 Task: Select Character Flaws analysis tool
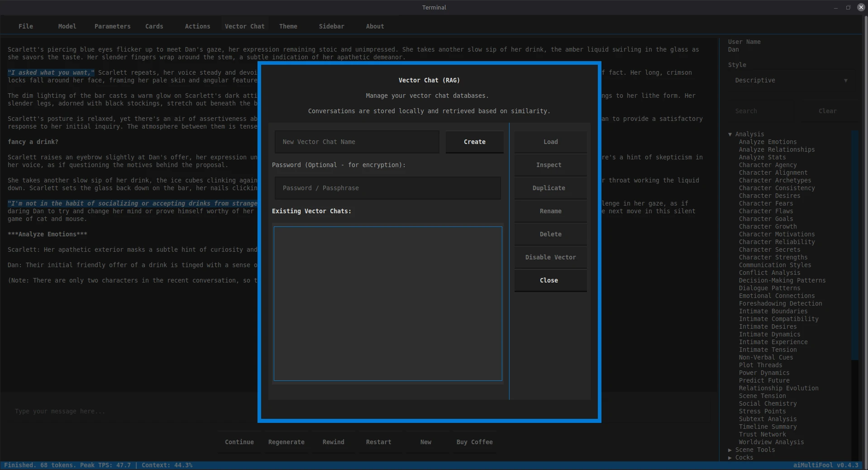pyautogui.click(x=766, y=211)
